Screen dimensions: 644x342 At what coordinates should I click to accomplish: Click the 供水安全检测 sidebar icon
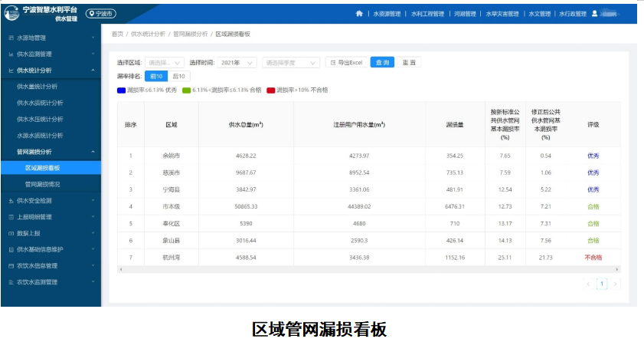[x=10, y=200]
